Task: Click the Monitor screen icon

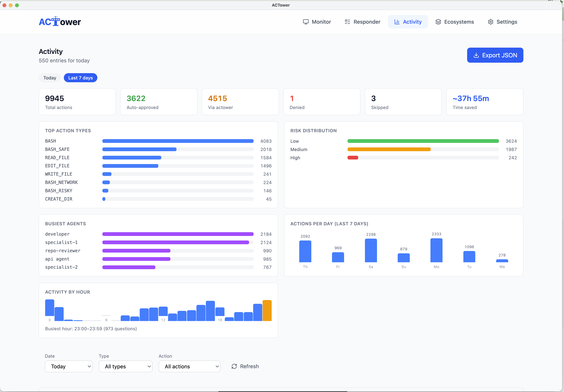Action: [306, 22]
